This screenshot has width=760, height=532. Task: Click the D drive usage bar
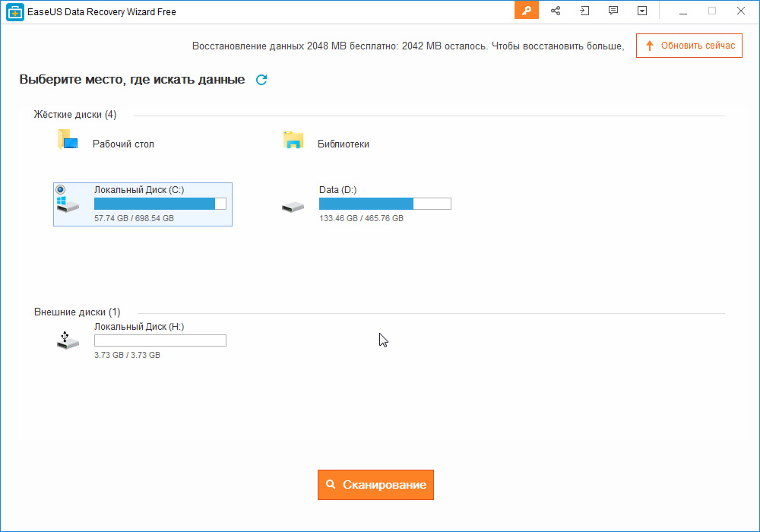(385, 204)
